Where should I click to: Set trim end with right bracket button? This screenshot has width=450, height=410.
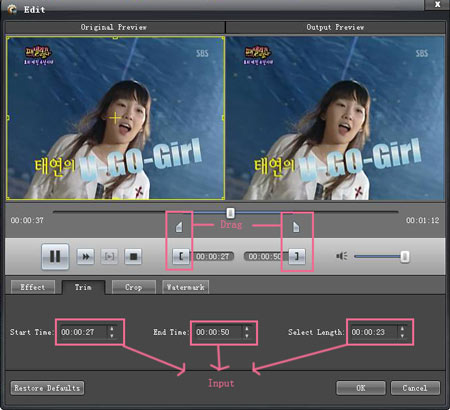[x=297, y=256]
